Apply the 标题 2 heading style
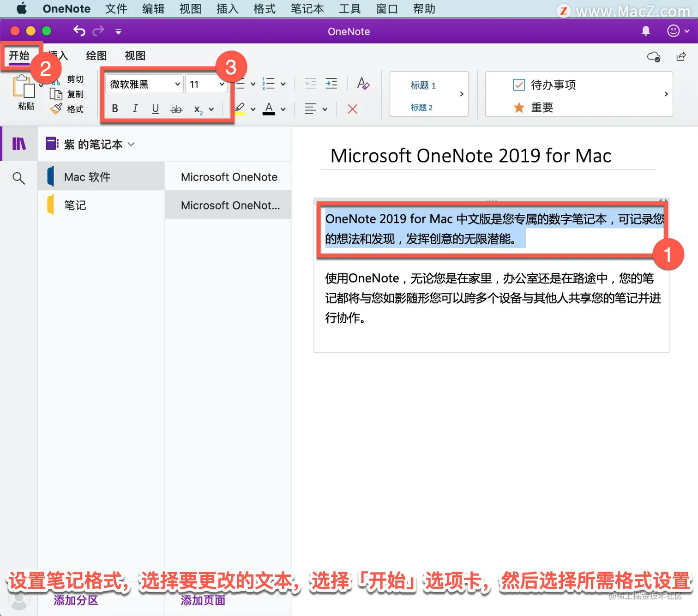 422,108
